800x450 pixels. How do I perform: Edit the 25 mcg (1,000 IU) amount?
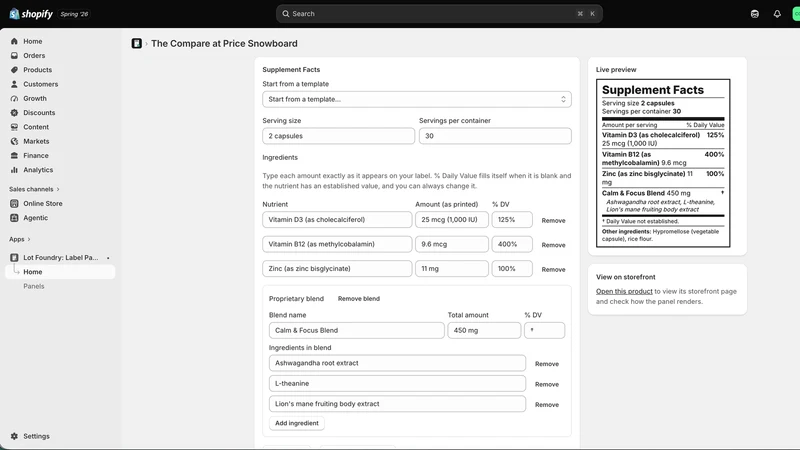pos(452,220)
